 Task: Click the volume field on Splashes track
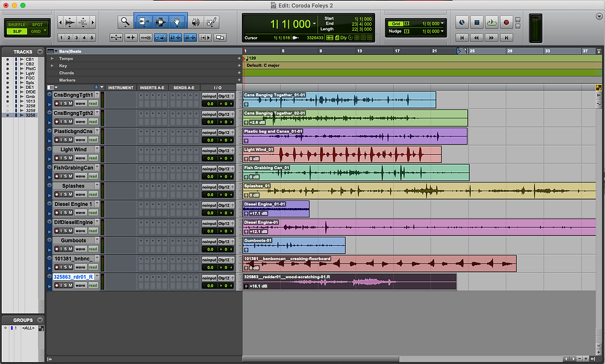[x=210, y=195]
